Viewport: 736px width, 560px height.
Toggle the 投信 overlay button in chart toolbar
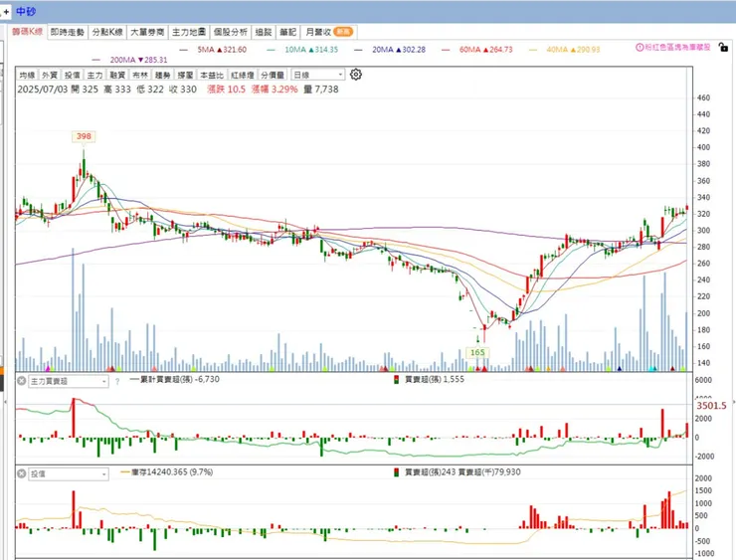click(x=73, y=75)
